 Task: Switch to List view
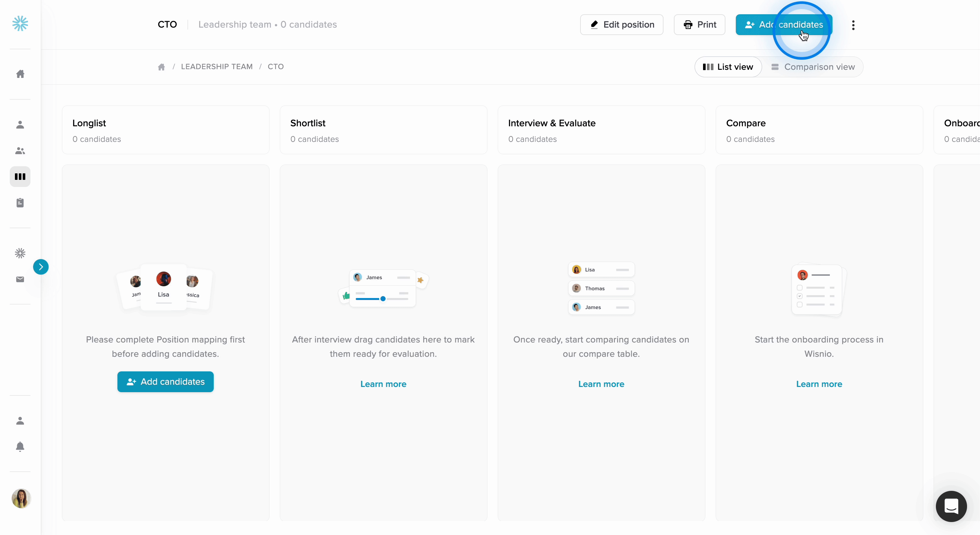728,67
